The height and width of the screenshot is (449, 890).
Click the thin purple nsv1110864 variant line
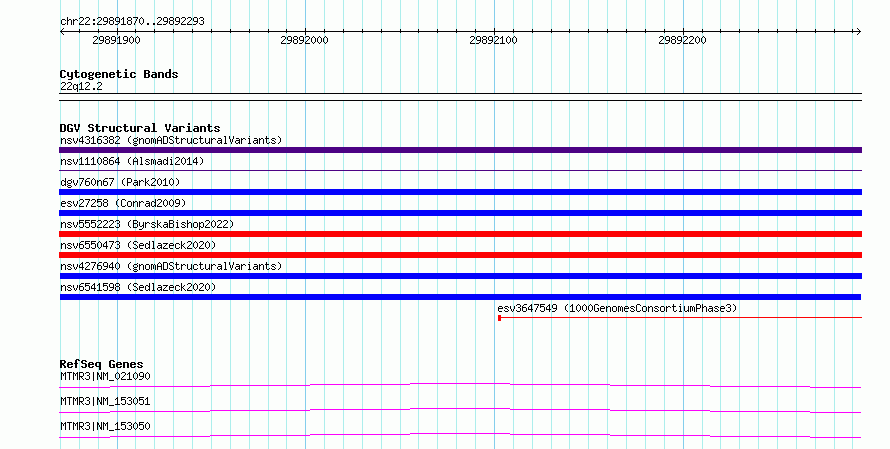click(460, 170)
